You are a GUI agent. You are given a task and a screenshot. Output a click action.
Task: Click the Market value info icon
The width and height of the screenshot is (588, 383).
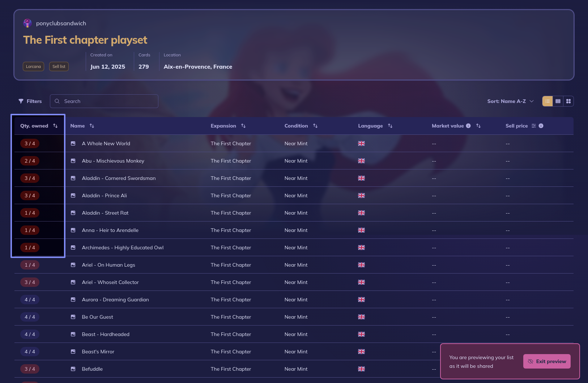tap(468, 126)
